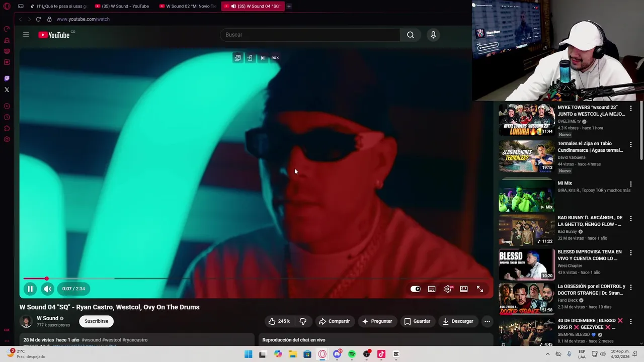Switch to the W Sound 02 Mi Novio tab
Viewport: 644px width, 362px height.
pos(187,6)
